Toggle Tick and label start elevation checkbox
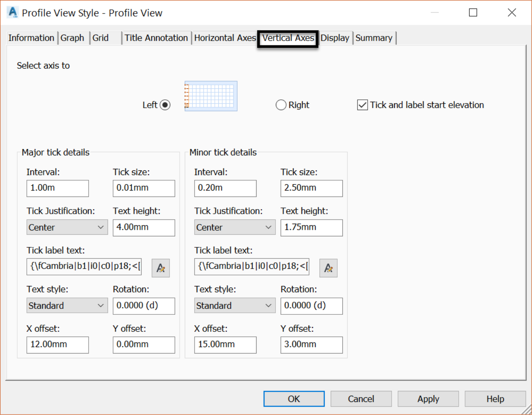Image resolution: width=532 pixels, height=415 pixels. tap(363, 105)
